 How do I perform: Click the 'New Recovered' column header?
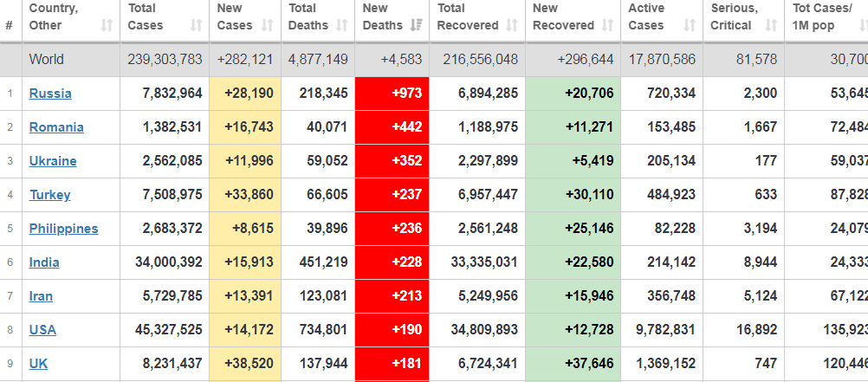573,21
